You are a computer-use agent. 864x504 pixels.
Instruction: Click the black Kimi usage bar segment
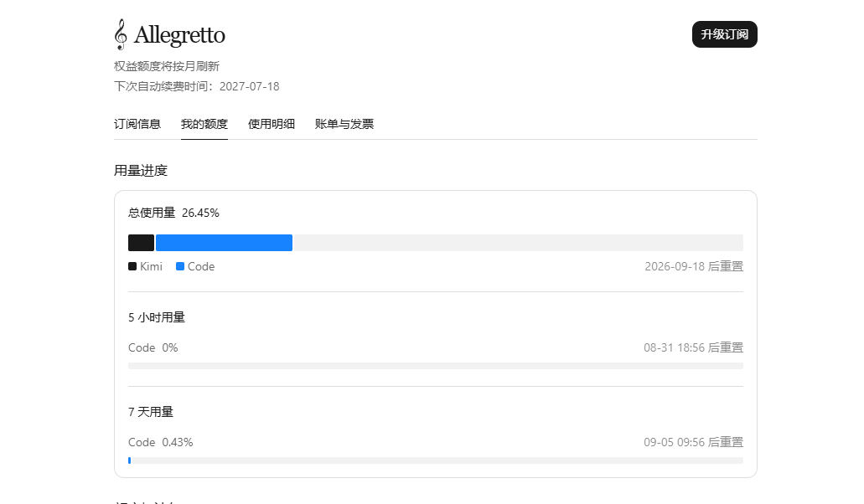141,243
